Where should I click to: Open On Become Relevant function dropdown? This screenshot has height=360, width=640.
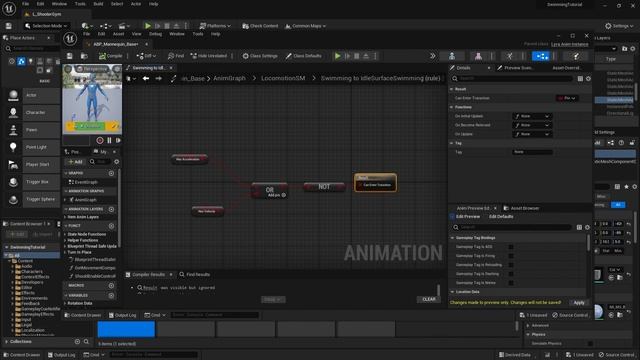coord(532,125)
